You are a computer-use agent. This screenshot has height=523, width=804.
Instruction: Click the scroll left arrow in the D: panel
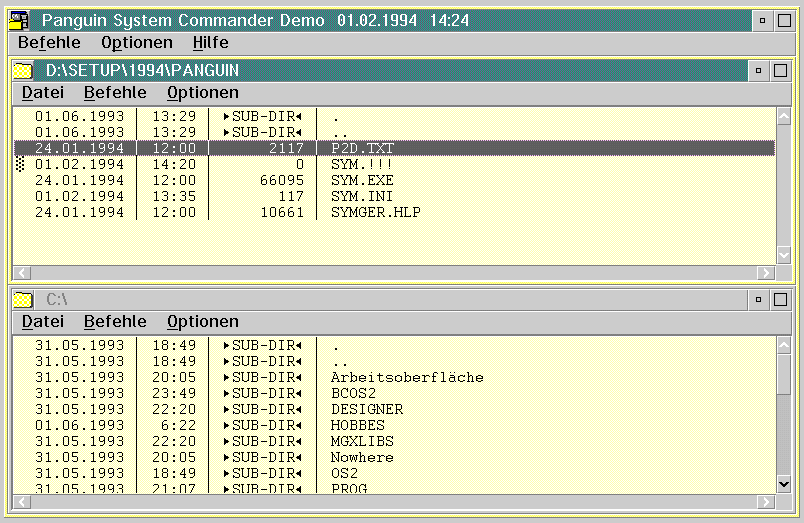[22, 273]
